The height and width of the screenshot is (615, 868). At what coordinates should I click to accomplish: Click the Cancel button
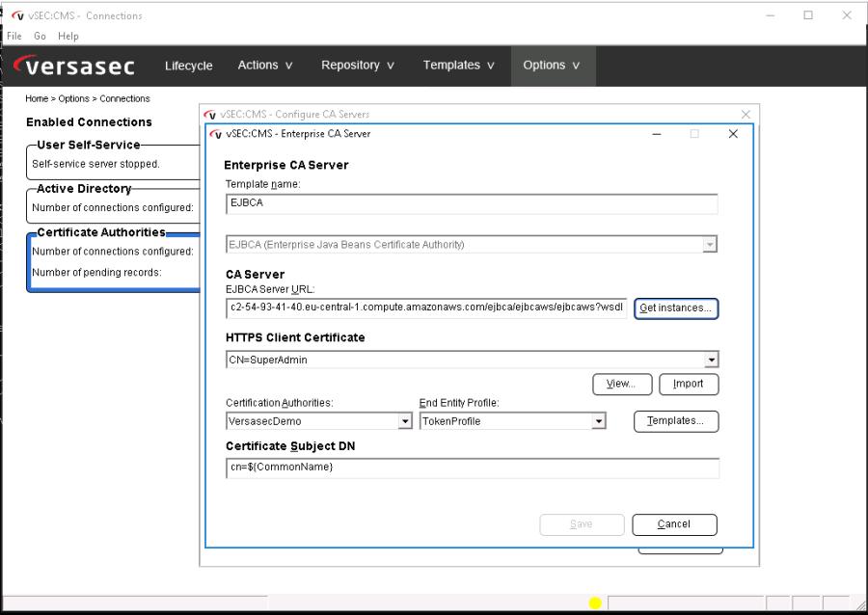point(674,524)
